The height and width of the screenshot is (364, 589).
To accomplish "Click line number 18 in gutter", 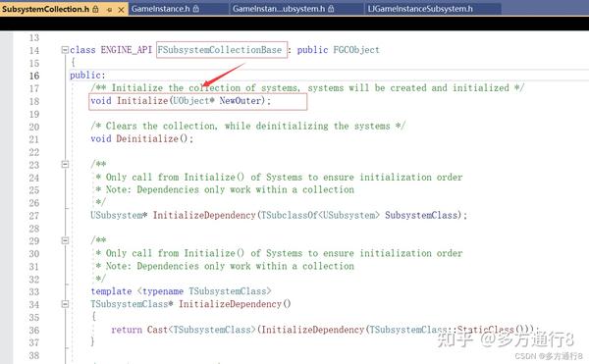I will [x=33, y=101].
